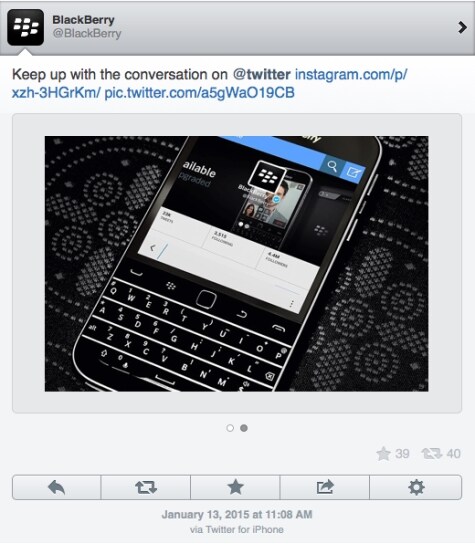Open the pic.twitter.com/a5gWaO19CB link
Image resolution: width=475 pixels, height=544 pixels.
click(200, 93)
